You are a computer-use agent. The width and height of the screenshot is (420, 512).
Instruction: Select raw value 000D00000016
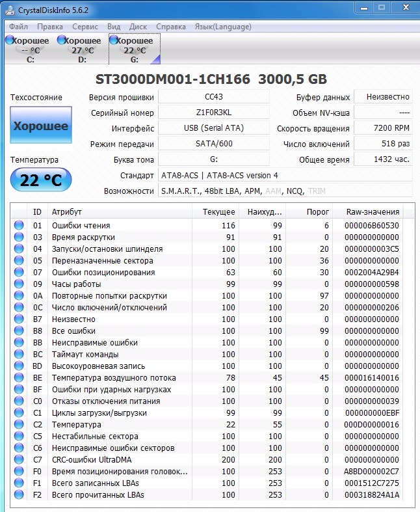click(371, 425)
